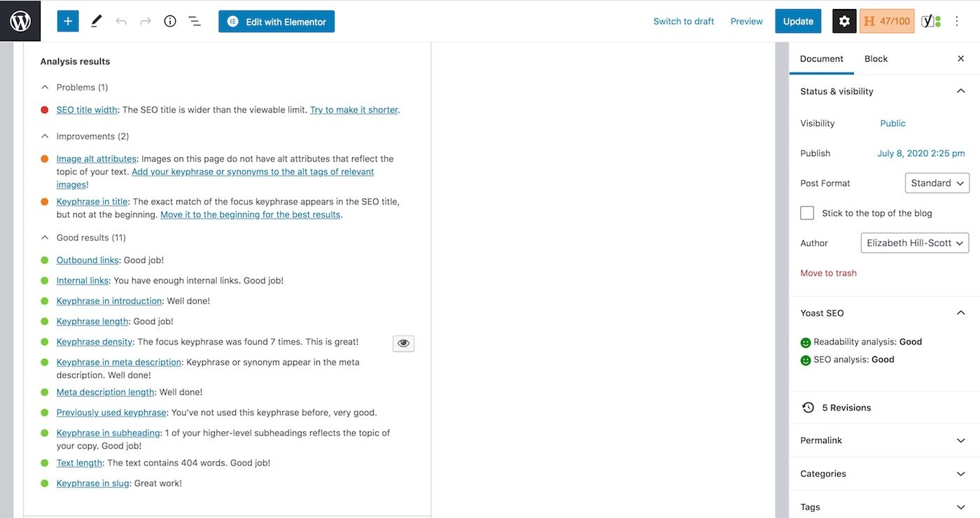Screen dimensions: 980x518
Task: Switch to the Block tab
Action: (876, 59)
